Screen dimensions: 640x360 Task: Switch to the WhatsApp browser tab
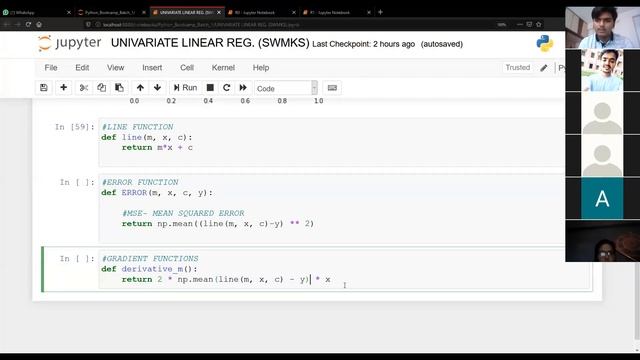point(33,13)
